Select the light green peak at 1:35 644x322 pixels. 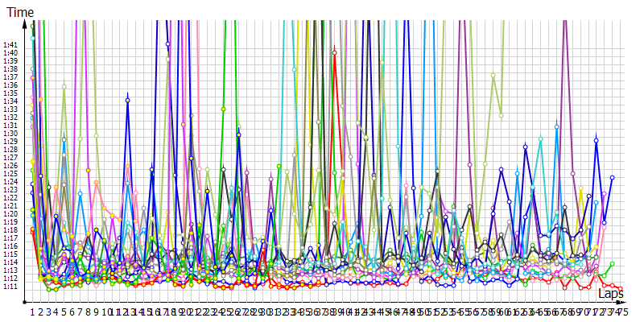64,86
